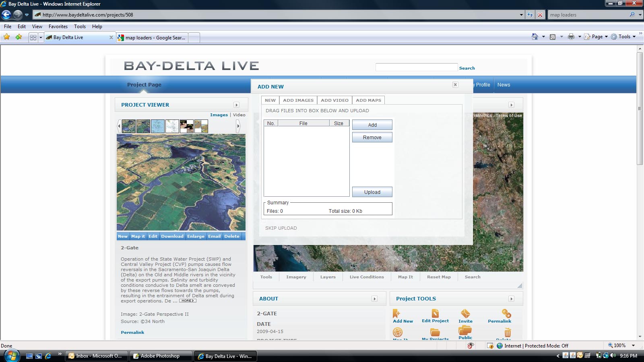Click the Live Conditions map toolbar item

pyautogui.click(x=367, y=277)
